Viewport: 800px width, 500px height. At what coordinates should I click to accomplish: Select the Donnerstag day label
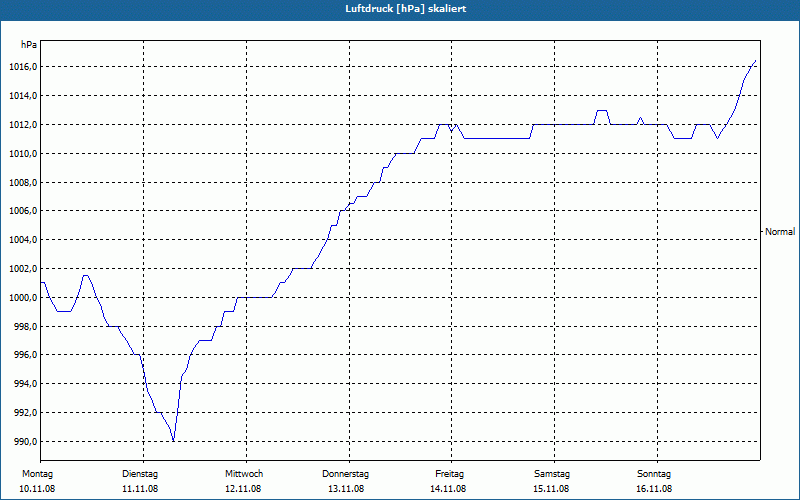pos(345,474)
